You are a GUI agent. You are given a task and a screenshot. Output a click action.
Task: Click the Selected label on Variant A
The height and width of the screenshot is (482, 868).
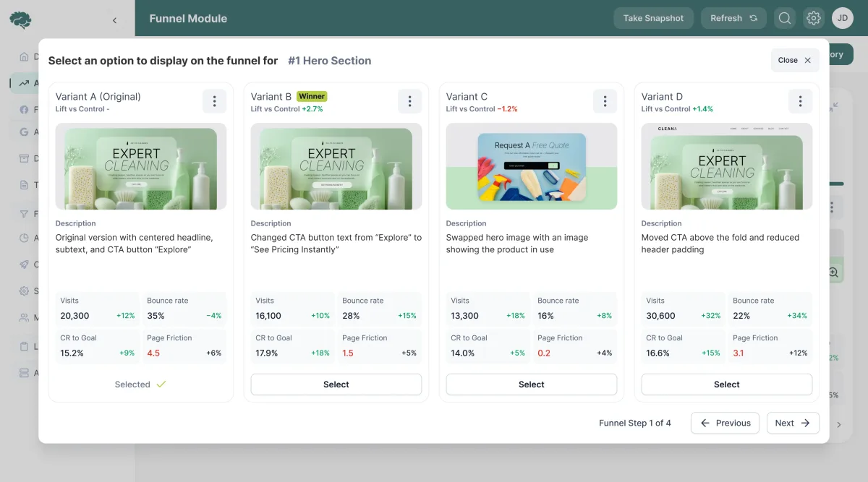132,384
